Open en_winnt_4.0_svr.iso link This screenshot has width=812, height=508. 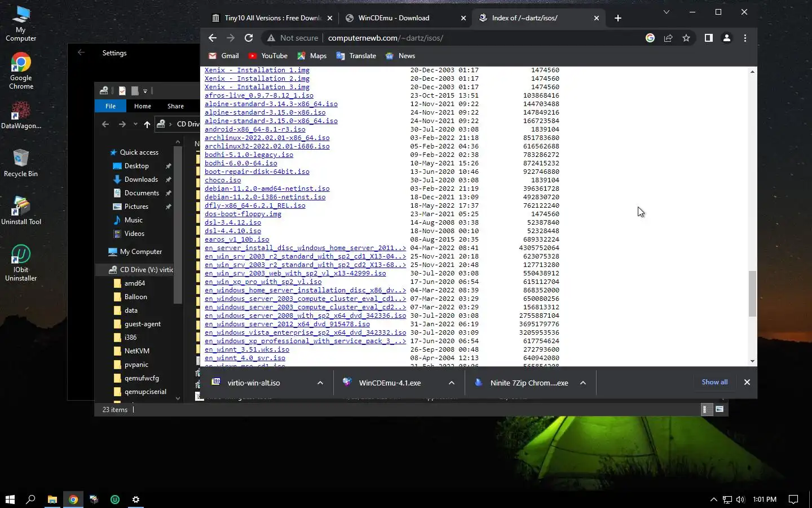coord(245,358)
